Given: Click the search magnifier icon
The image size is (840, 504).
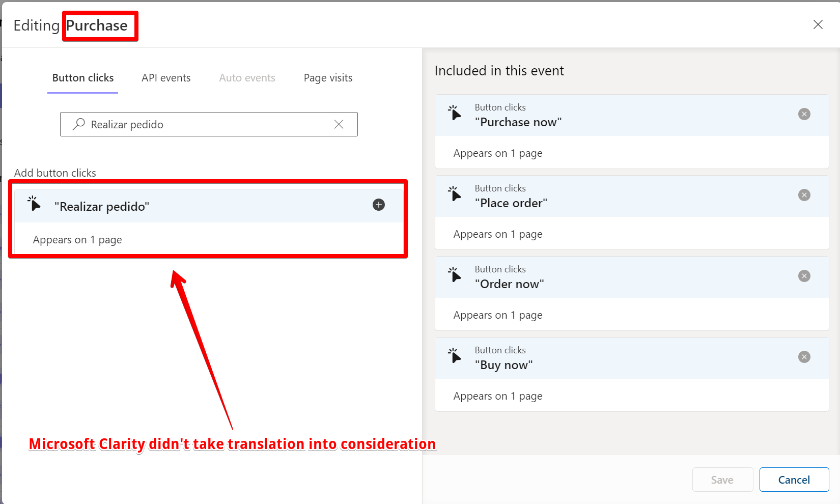Looking at the screenshot, I should [78, 124].
